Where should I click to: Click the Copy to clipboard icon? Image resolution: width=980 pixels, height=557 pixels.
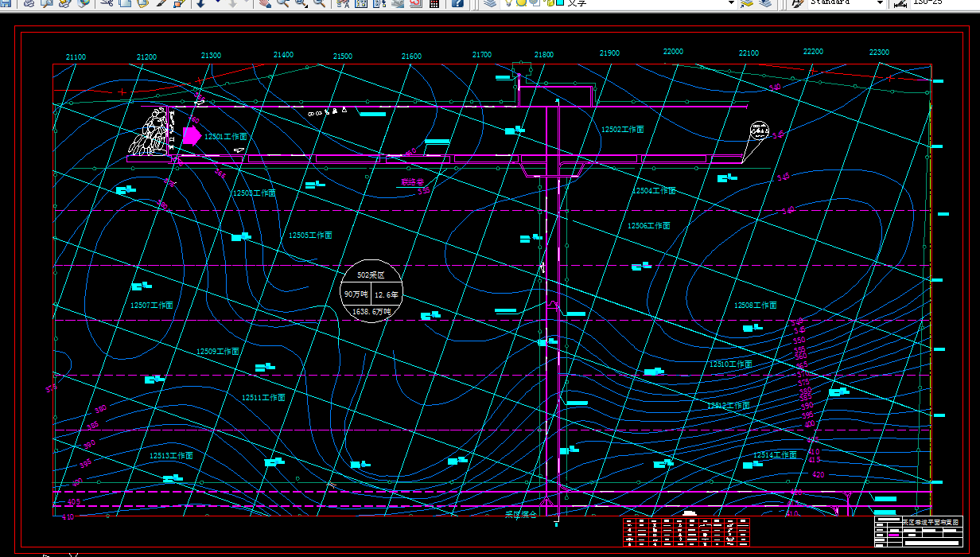125,2
